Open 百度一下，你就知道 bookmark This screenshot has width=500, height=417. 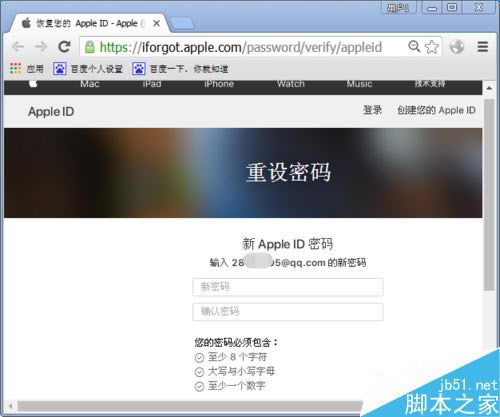(x=180, y=69)
